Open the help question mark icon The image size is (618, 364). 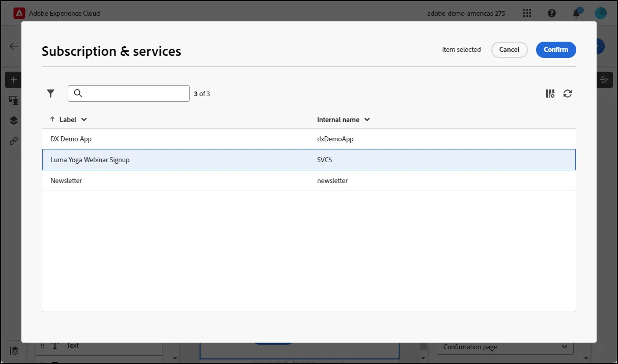[x=552, y=13]
